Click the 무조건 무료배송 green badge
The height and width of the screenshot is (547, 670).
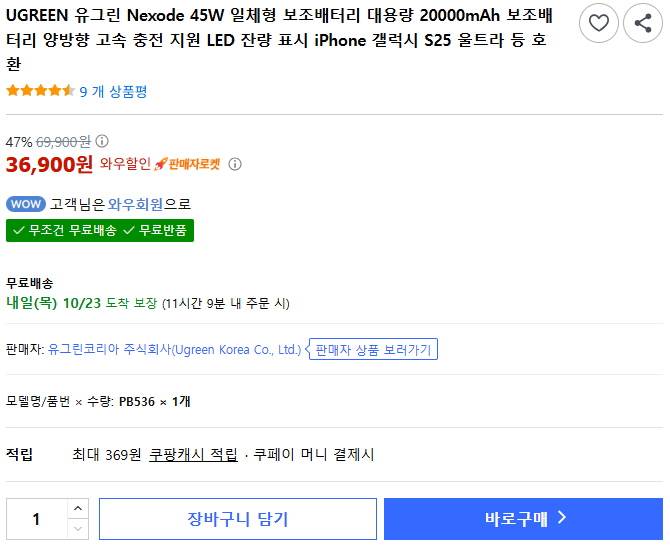point(64,231)
